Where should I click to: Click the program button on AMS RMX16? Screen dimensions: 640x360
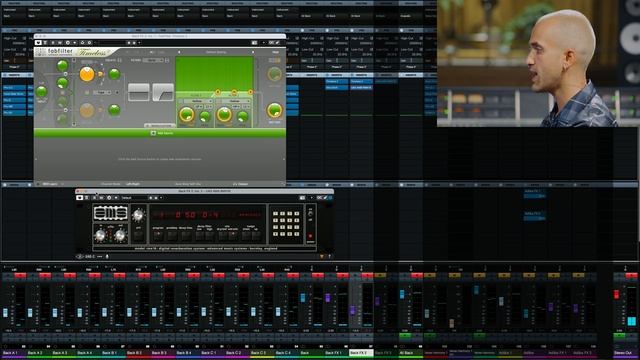(x=158, y=235)
